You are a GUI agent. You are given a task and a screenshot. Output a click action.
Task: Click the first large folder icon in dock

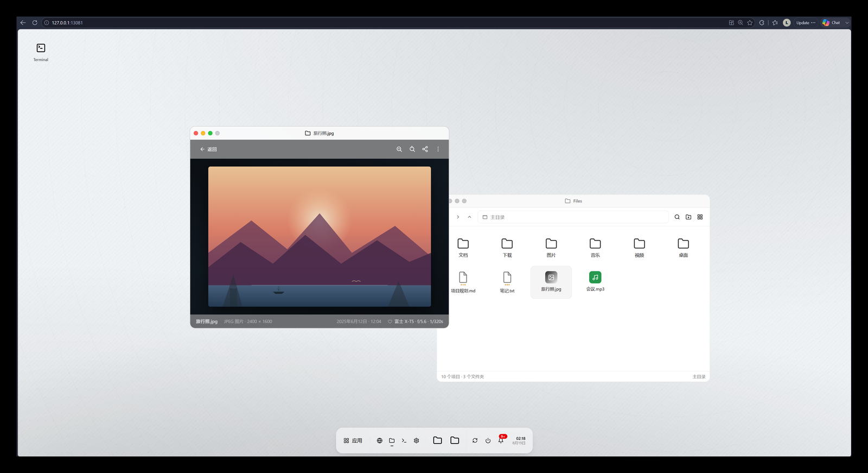[x=437, y=440]
